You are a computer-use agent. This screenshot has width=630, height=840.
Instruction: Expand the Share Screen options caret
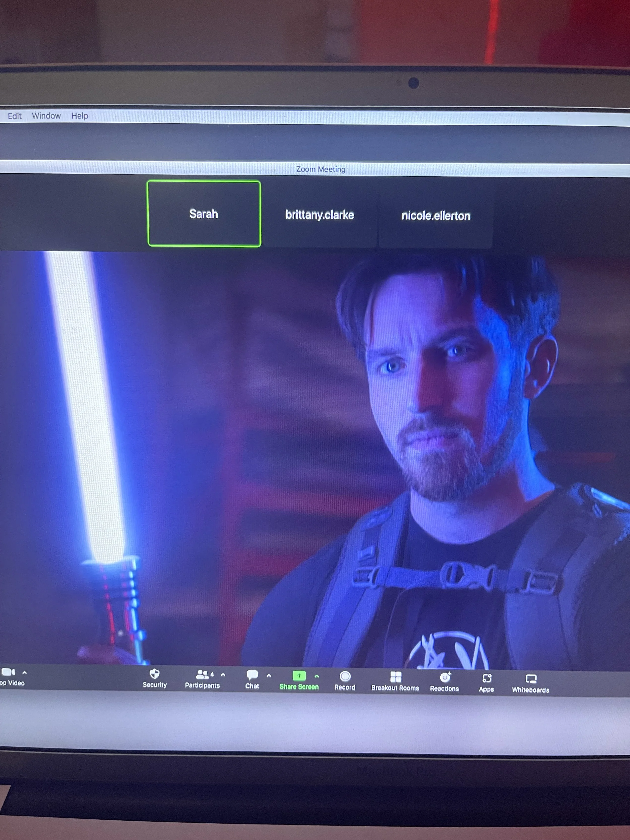[317, 676]
